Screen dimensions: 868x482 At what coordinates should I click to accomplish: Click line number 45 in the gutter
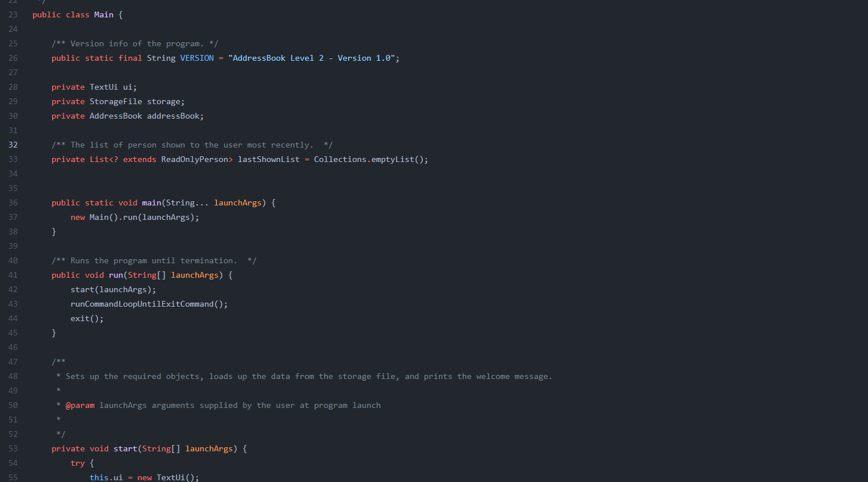point(13,333)
